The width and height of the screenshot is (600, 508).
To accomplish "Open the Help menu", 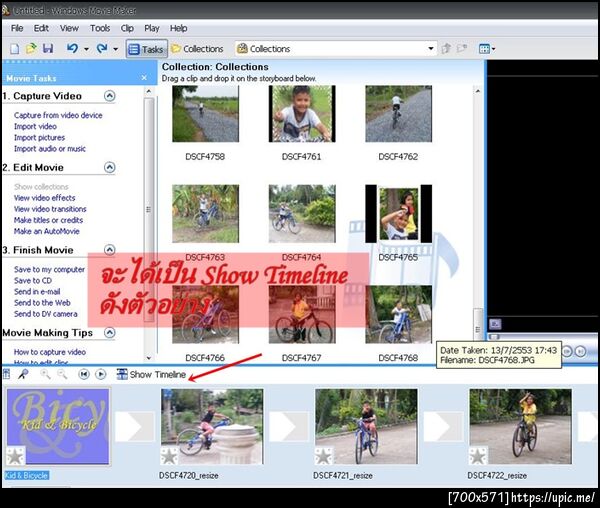I will (178, 28).
